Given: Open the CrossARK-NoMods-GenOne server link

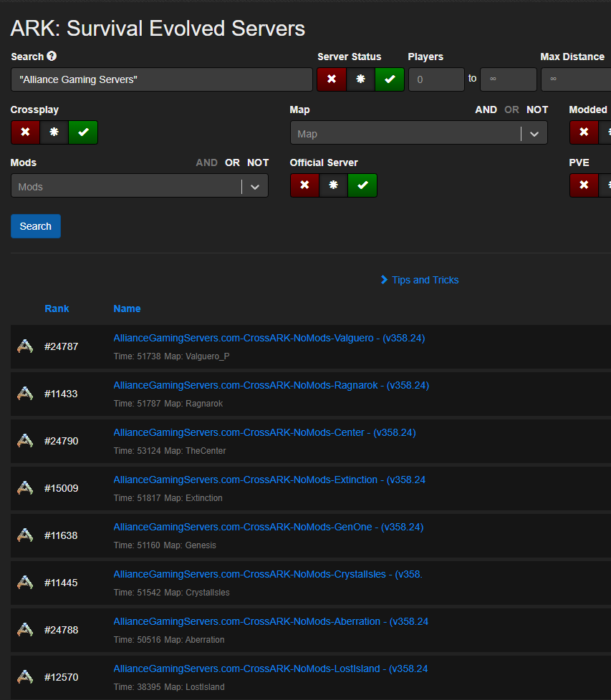Looking at the screenshot, I should 269,528.
